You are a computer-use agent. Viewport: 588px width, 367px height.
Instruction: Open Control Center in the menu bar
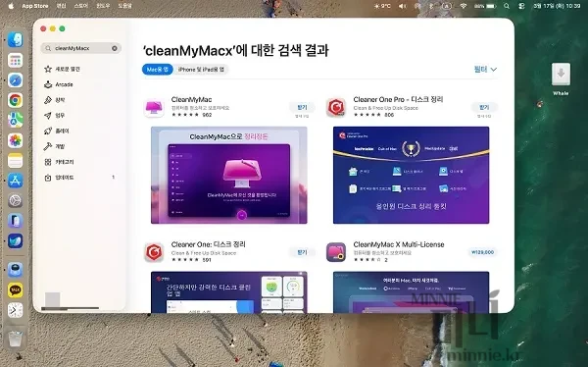click(521, 6)
